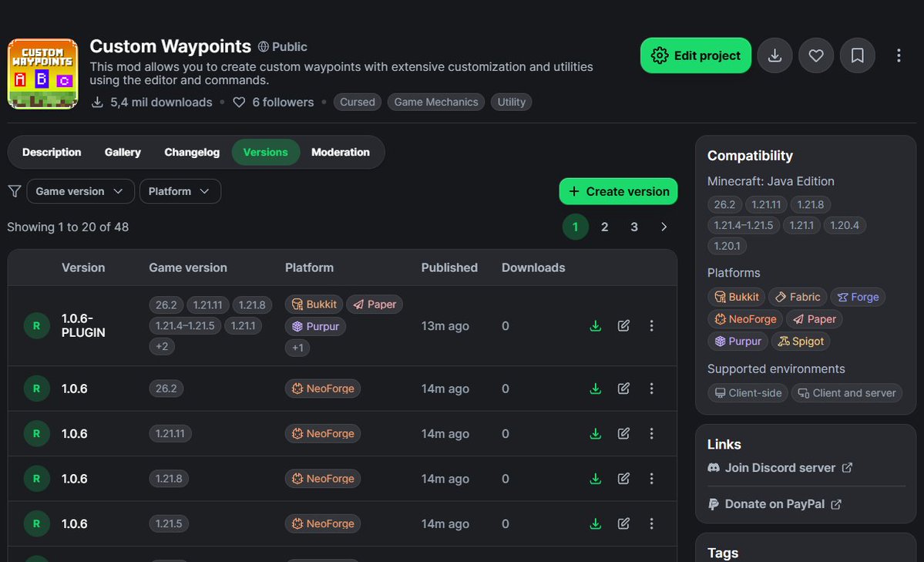
Task: Switch to the Gallery tab
Action: [123, 152]
